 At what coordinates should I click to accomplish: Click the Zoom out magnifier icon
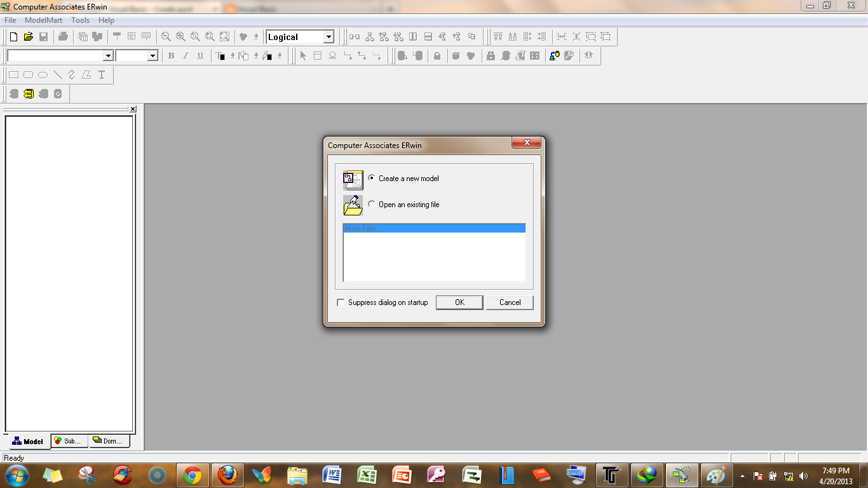(166, 37)
